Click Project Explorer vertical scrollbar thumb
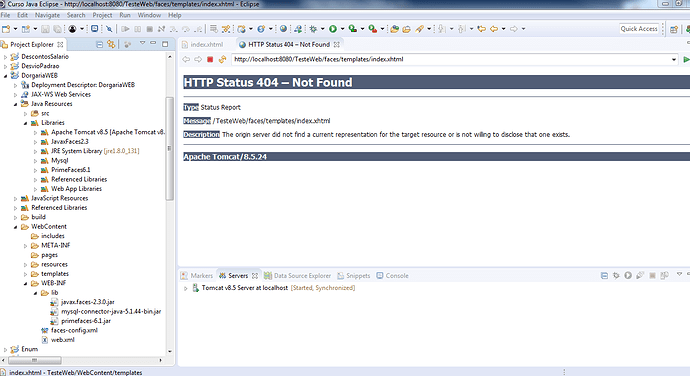This screenshot has width=690, height=376. 169,149
